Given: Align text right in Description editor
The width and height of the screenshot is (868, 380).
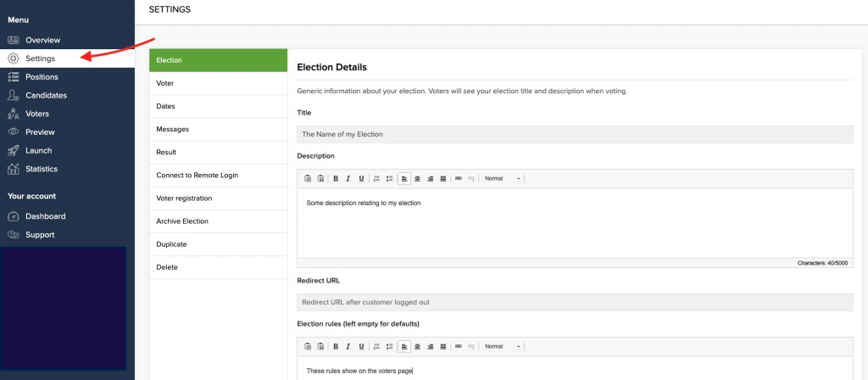Looking at the screenshot, I should tap(430, 178).
